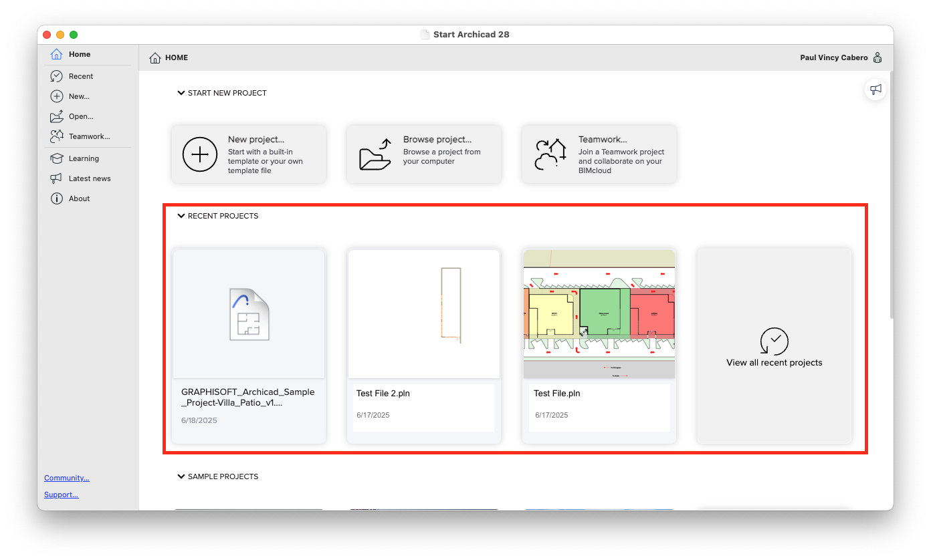
Task: Open the Community... link
Action: pyautogui.click(x=67, y=478)
